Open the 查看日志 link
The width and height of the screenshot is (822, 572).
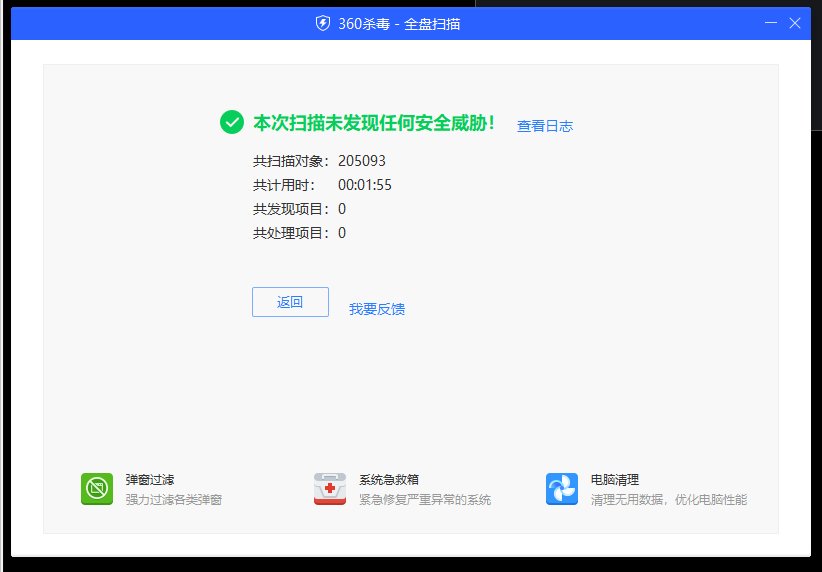[545, 126]
